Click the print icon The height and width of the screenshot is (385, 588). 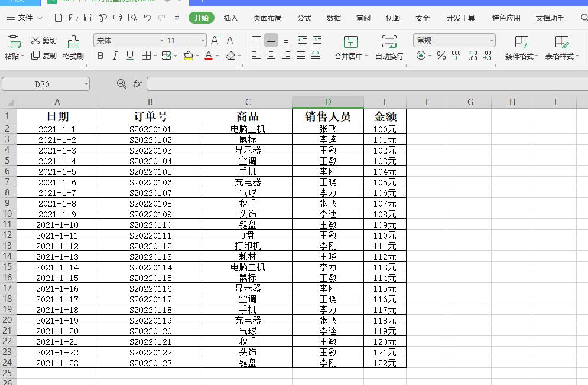[x=118, y=18]
